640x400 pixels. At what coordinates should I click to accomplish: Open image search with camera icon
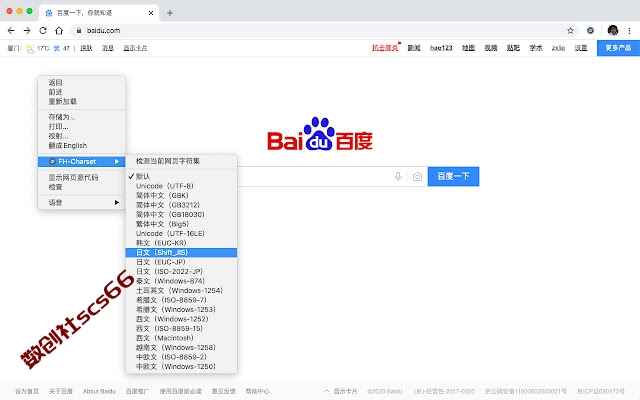click(417, 176)
